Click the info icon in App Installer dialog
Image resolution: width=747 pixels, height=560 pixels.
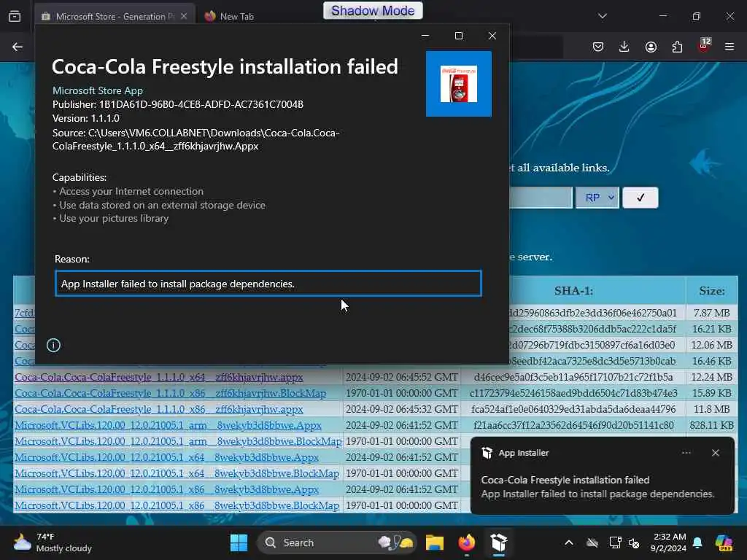(x=53, y=345)
